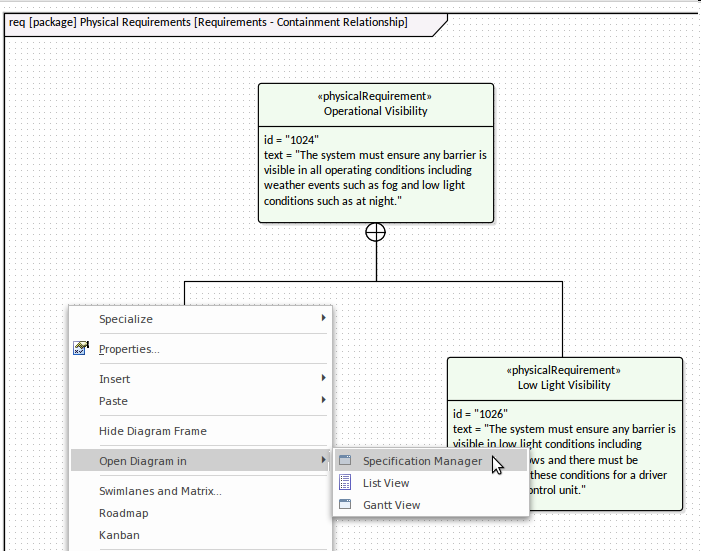Select the Kanban menu entry
Screen dimensions: 701x551
tap(120, 535)
